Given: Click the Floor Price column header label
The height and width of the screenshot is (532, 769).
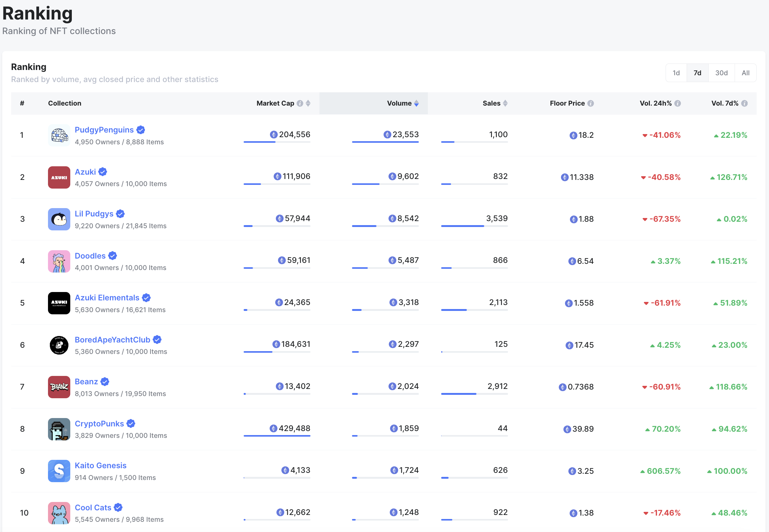Looking at the screenshot, I should coord(567,103).
